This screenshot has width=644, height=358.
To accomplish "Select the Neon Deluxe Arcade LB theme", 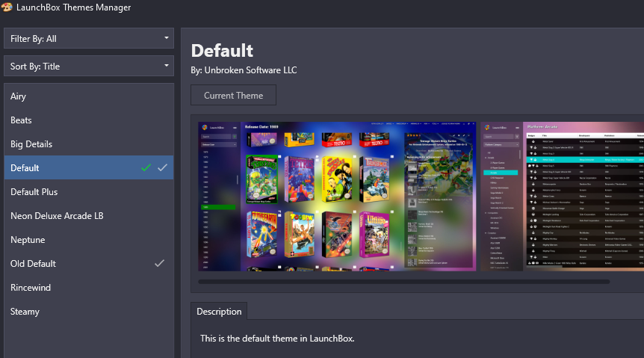I will pos(89,216).
